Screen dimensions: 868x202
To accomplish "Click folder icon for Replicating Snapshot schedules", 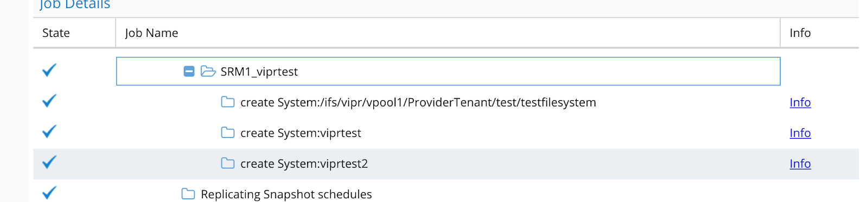I will [x=188, y=194].
